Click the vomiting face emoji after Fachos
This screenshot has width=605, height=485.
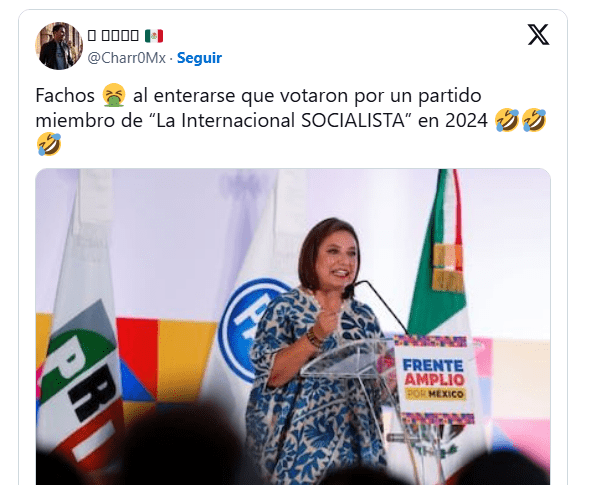114,95
